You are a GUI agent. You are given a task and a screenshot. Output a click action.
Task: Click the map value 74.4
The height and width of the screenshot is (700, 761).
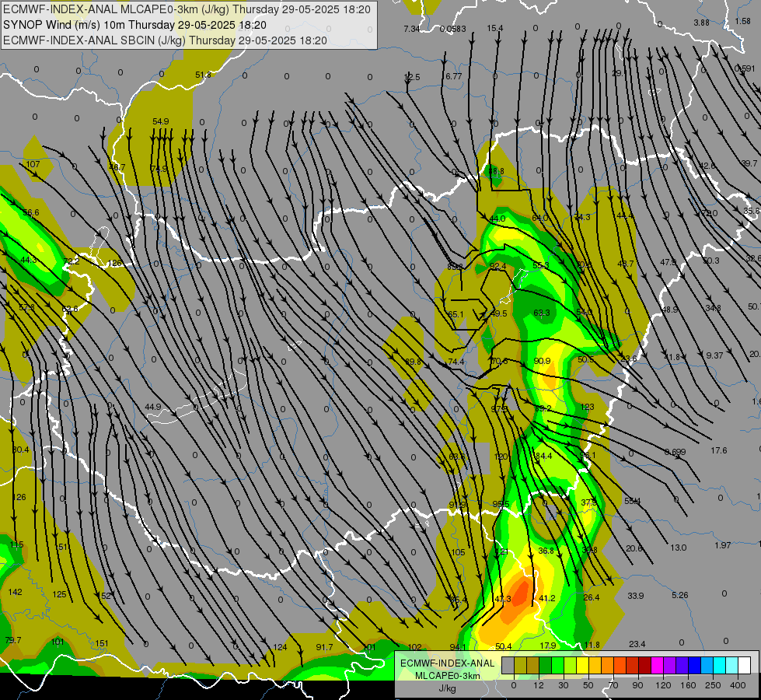[x=456, y=362]
